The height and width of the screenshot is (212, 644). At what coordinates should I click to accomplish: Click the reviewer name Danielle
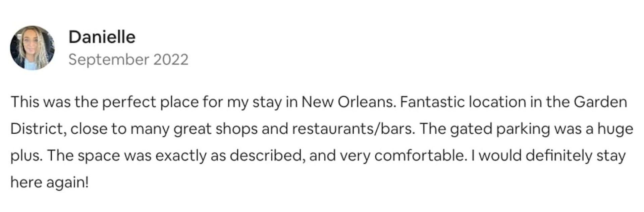102,37
